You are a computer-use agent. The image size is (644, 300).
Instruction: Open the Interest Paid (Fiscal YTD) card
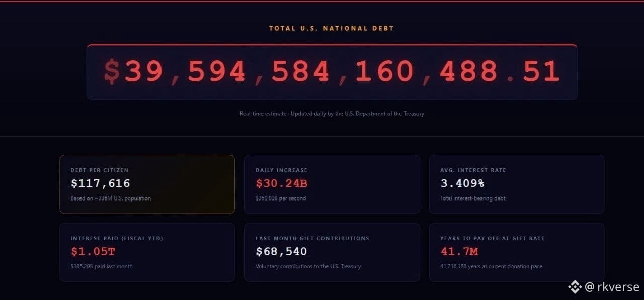(x=147, y=252)
